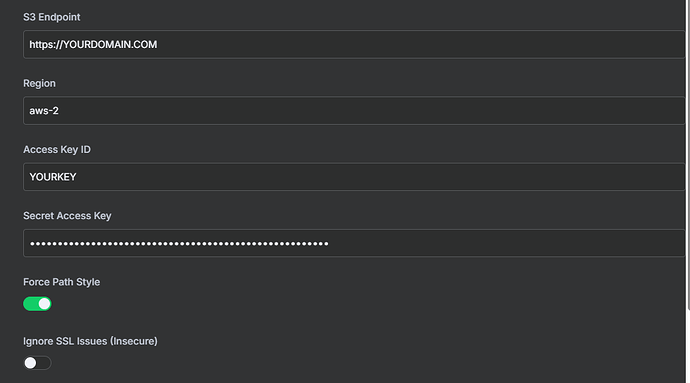Viewport: 690px width, 383px height.
Task: Click empty space after the secret key dots
Action: pyautogui.click(x=506, y=243)
